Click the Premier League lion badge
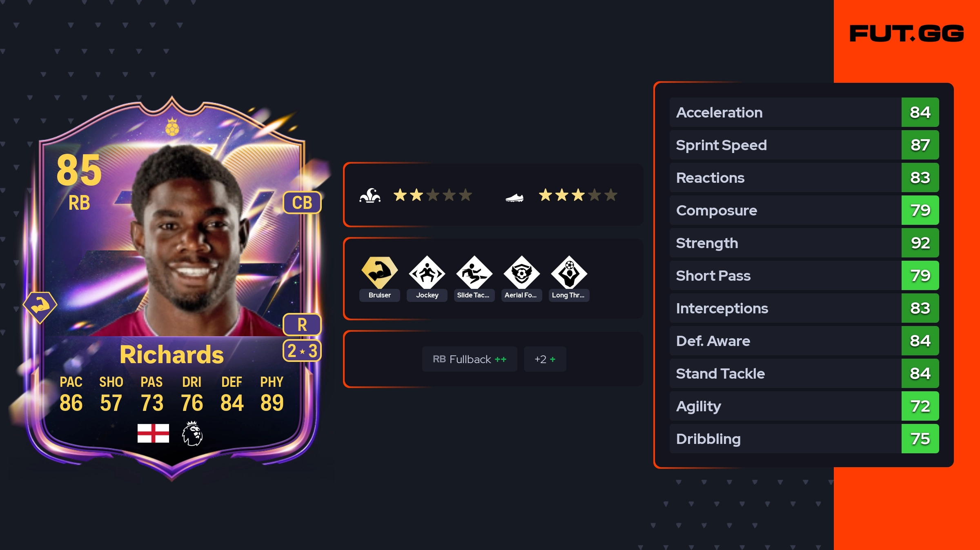This screenshot has width=980, height=550. pos(192,433)
